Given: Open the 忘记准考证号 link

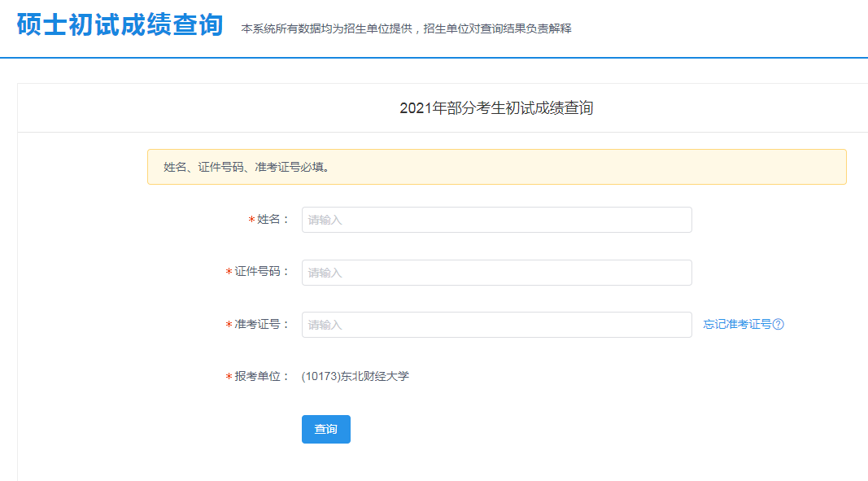Looking at the screenshot, I should click(737, 324).
